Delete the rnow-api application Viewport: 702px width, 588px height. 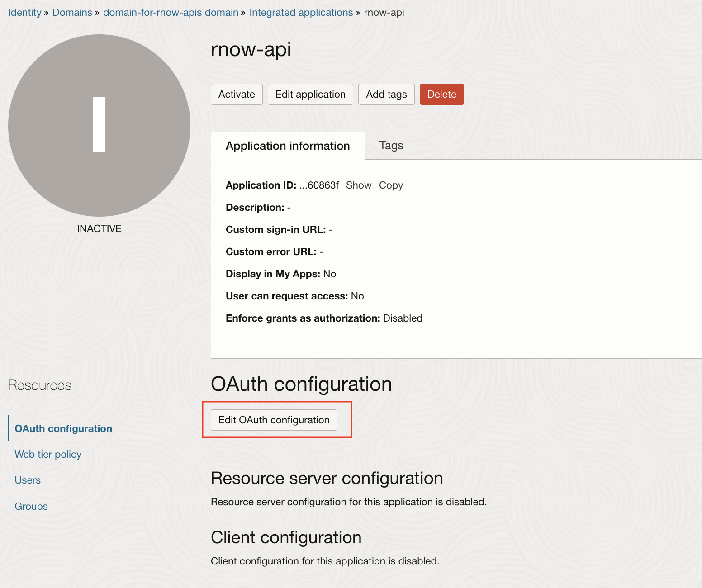pyautogui.click(x=441, y=94)
